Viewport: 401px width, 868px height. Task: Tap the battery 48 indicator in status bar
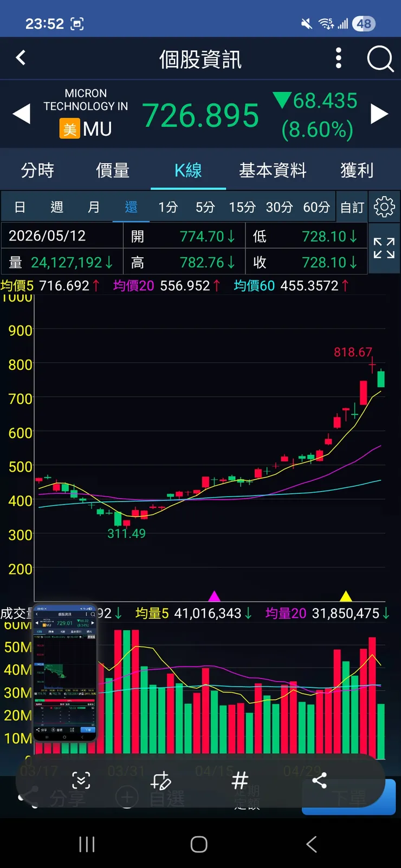point(364,23)
